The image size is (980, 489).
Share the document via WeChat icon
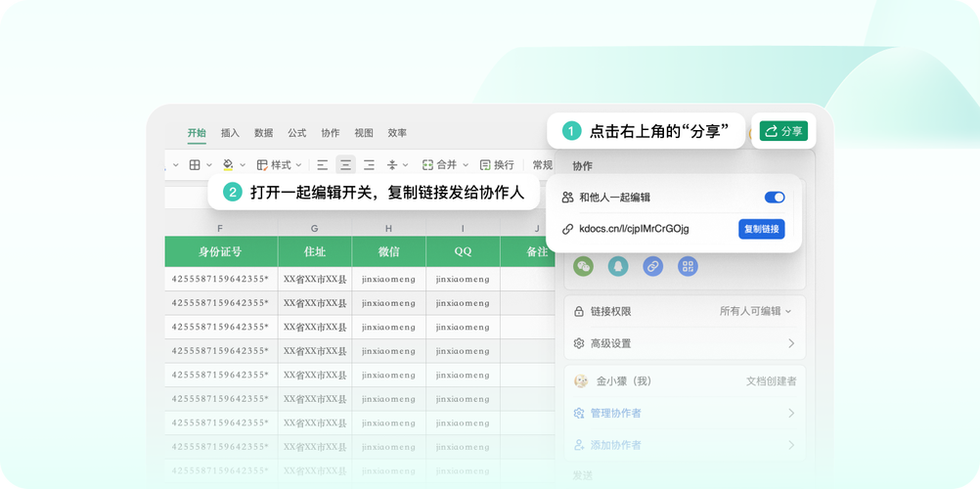584,266
